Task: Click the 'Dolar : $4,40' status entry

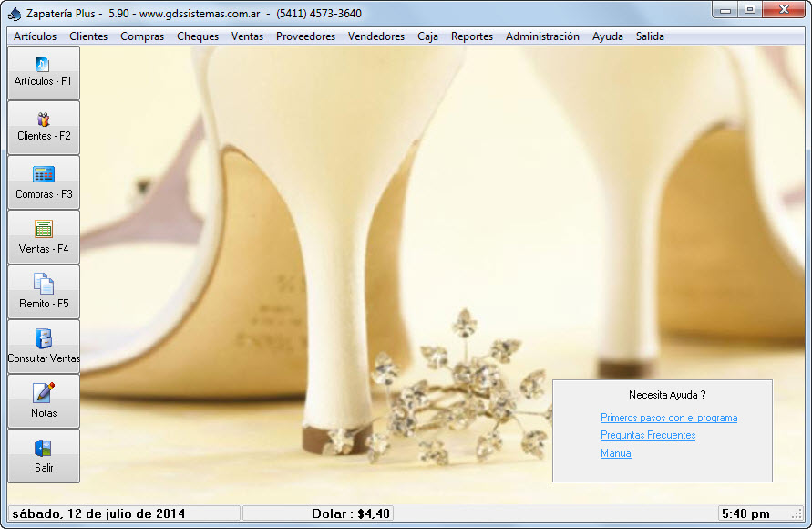Action: [351, 513]
